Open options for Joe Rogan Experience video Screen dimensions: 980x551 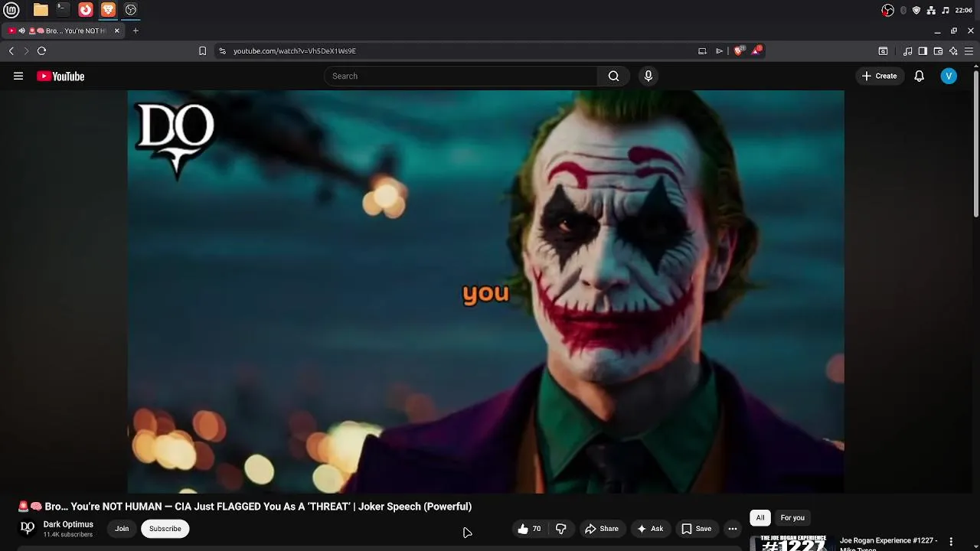click(951, 542)
